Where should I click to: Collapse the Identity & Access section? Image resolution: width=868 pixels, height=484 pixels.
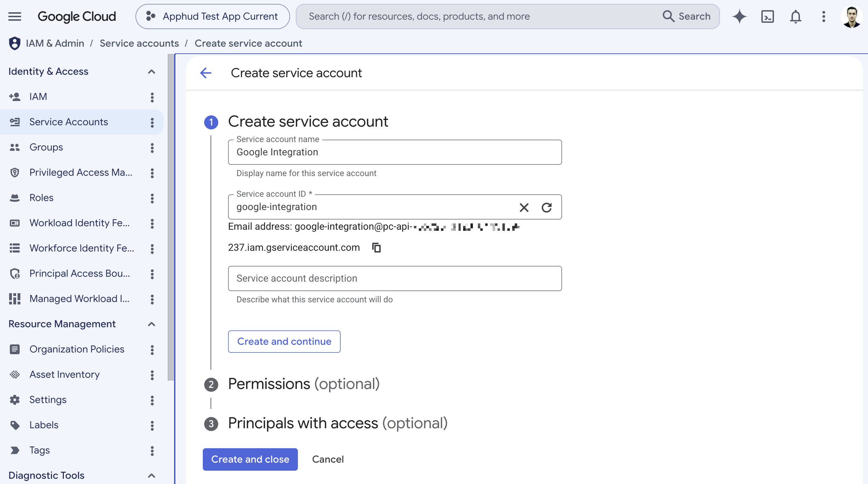click(152, 72)
